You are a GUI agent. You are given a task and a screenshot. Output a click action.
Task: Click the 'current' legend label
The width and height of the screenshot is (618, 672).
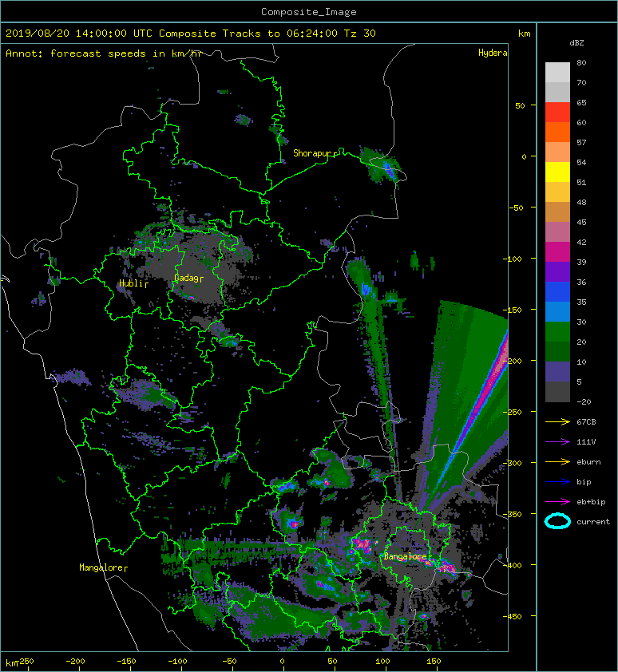pos(593,522)
